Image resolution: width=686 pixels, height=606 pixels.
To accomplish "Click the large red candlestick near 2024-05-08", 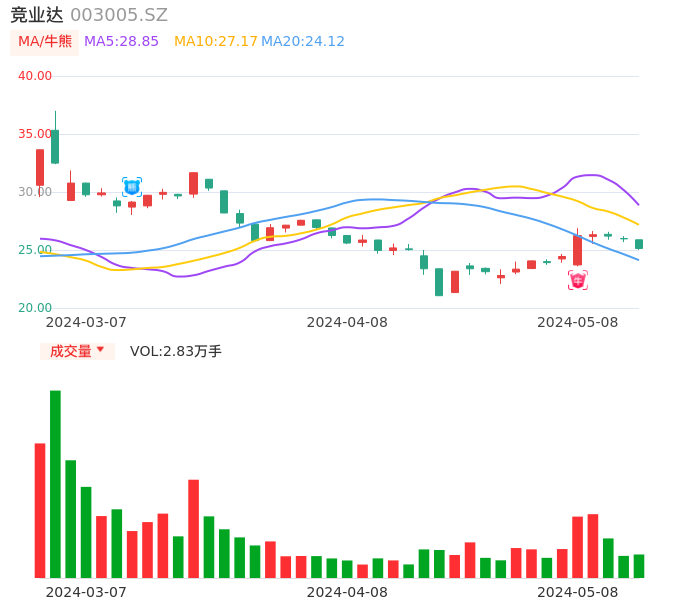I will click(x=577, y=250).
